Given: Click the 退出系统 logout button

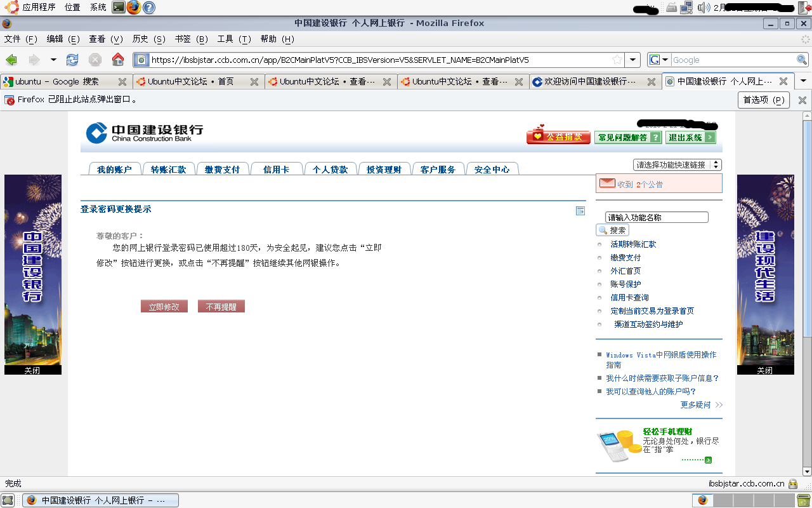Looking at the screenshot, I should (x=691, y=137).
